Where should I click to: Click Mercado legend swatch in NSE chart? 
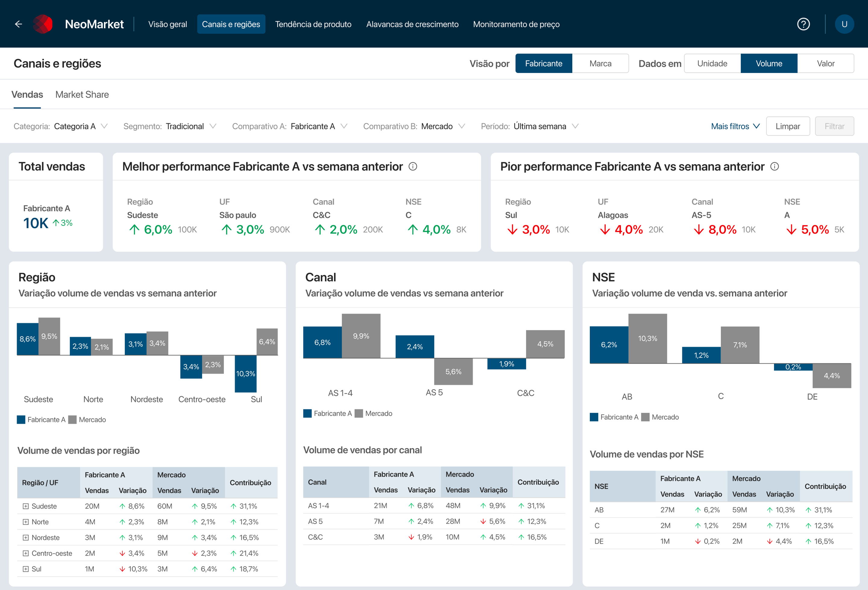click(645, 417)
